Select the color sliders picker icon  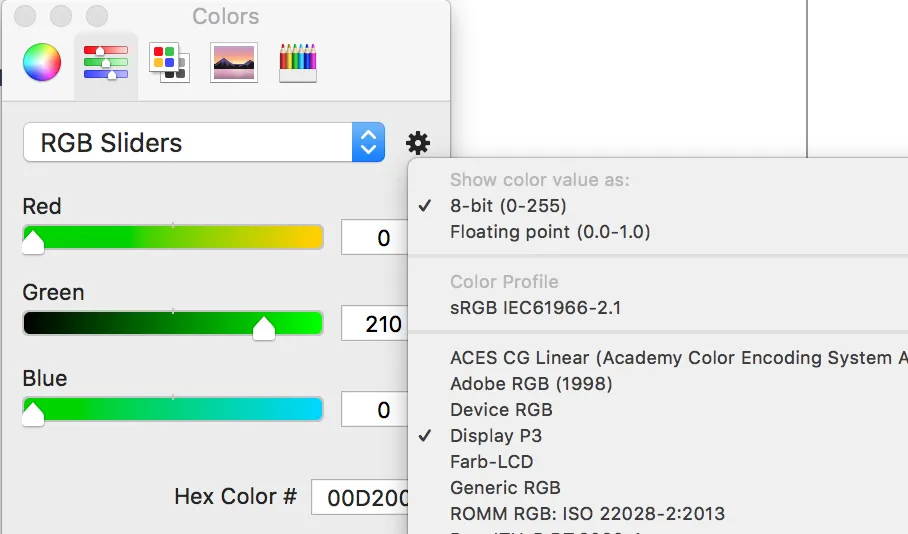pyautogui.click(x=106, y=62)
